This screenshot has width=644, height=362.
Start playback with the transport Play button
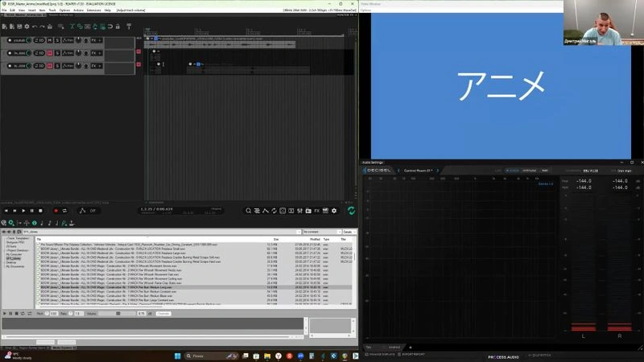tap(23, 211)
